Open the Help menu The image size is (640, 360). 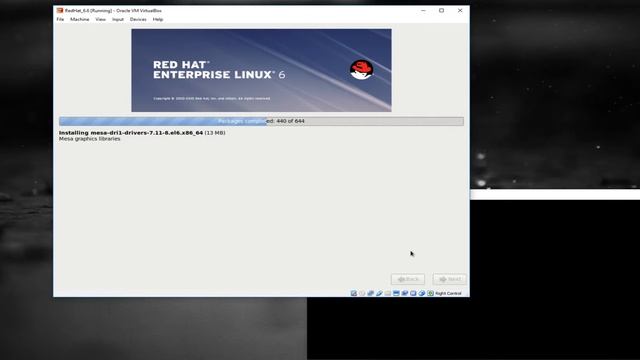(158, 19)
